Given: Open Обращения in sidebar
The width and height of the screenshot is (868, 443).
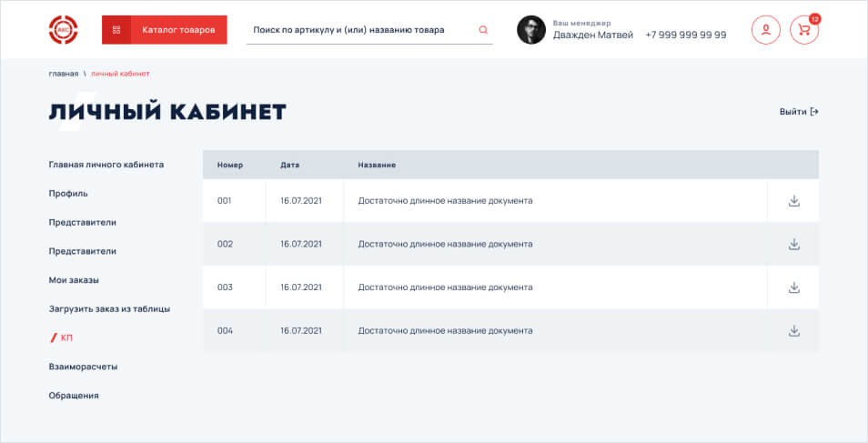Looking at the screenshot, I should click(x=74, y=396).
